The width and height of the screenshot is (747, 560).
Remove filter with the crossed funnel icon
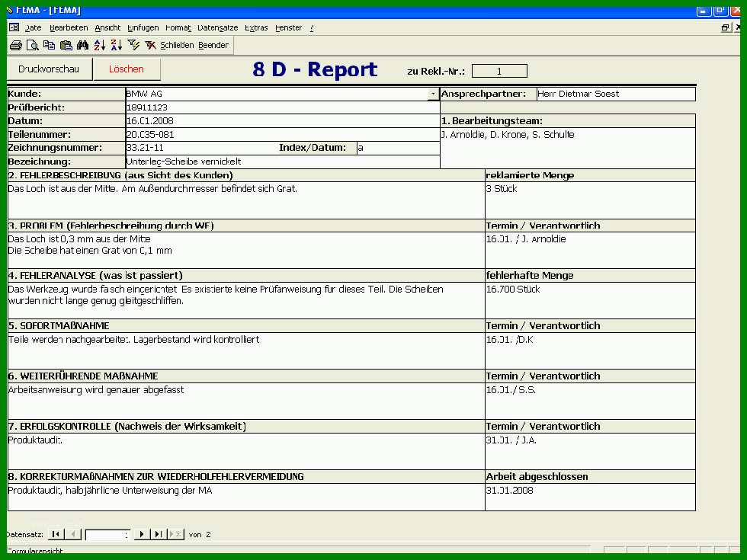pos(151,45)
